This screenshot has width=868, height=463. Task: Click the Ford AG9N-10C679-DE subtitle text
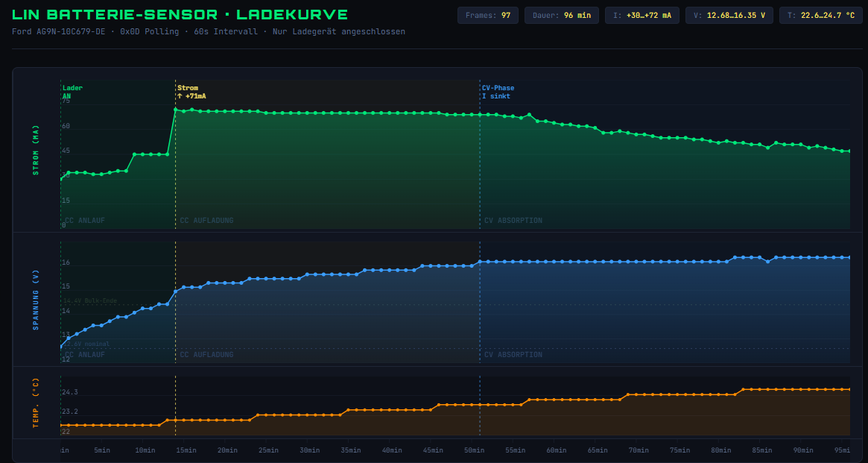[x=209, y=32]
